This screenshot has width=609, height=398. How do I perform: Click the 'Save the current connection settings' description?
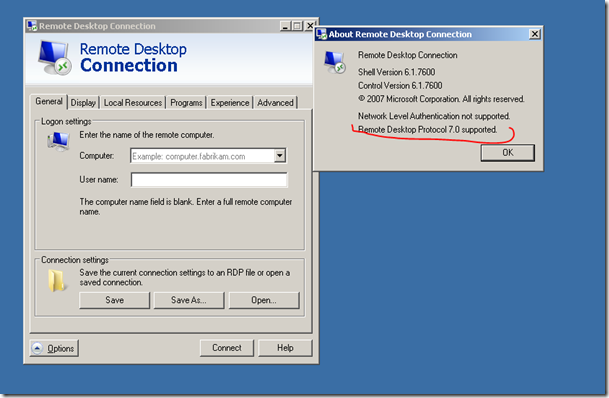pyautogui.click(x=185, y=277)
